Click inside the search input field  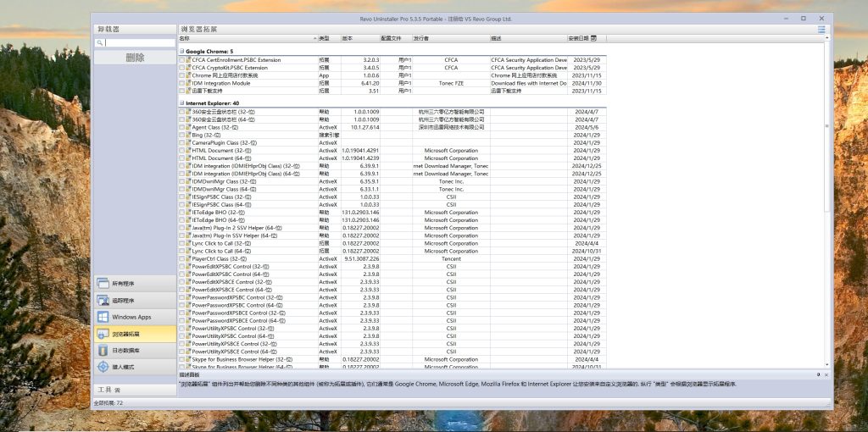point(140,42)
